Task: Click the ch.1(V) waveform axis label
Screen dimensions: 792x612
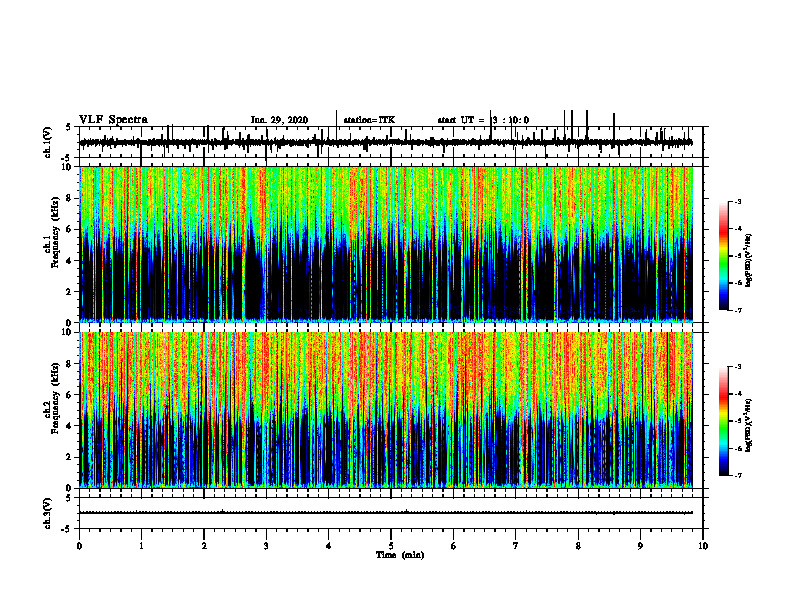Action: click(x=48, y=142)
